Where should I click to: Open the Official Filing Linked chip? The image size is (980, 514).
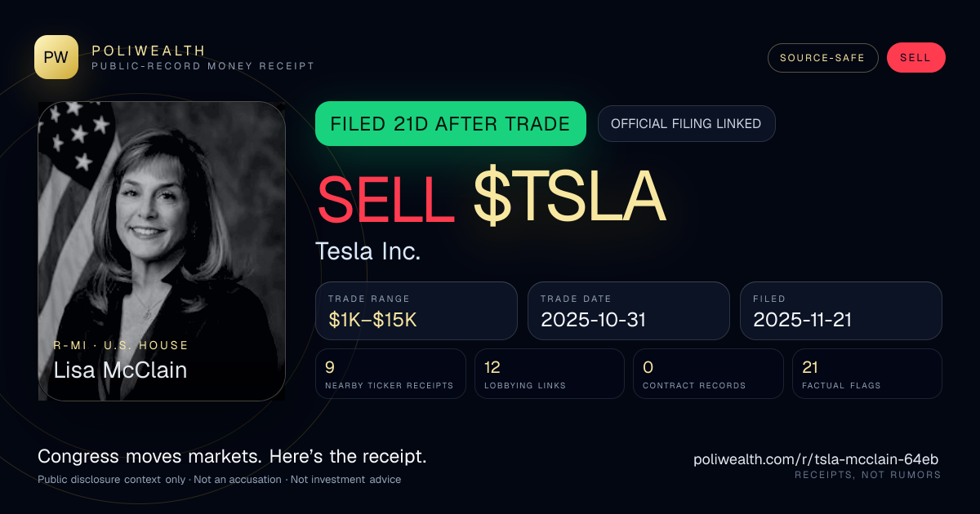[x=686, y=124]
